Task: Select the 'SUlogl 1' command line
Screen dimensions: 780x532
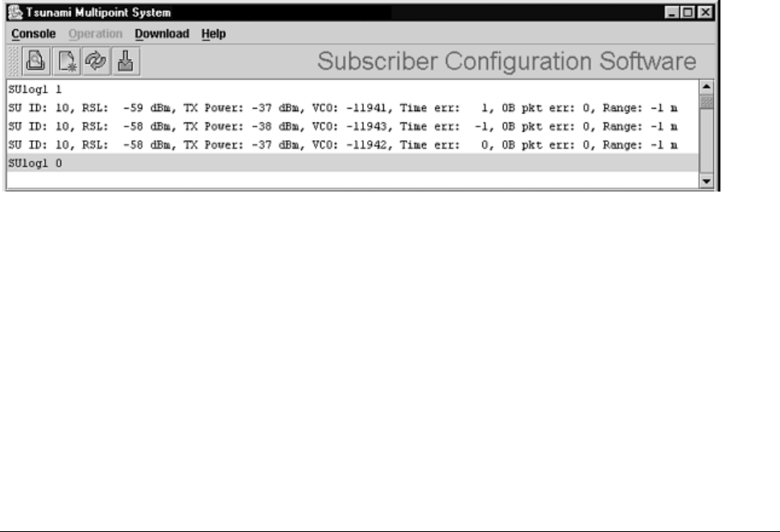Action: pos(353,89)
